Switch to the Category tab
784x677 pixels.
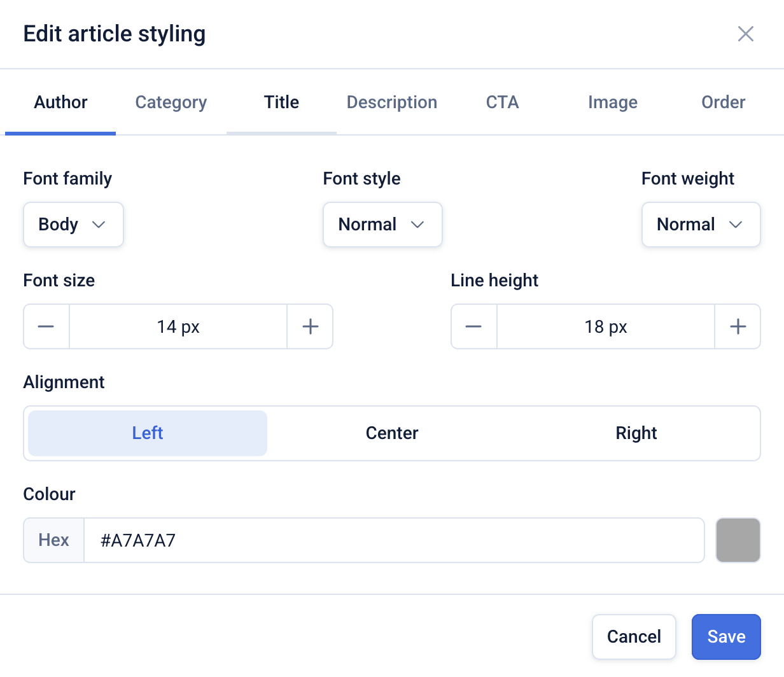point(171,102)
